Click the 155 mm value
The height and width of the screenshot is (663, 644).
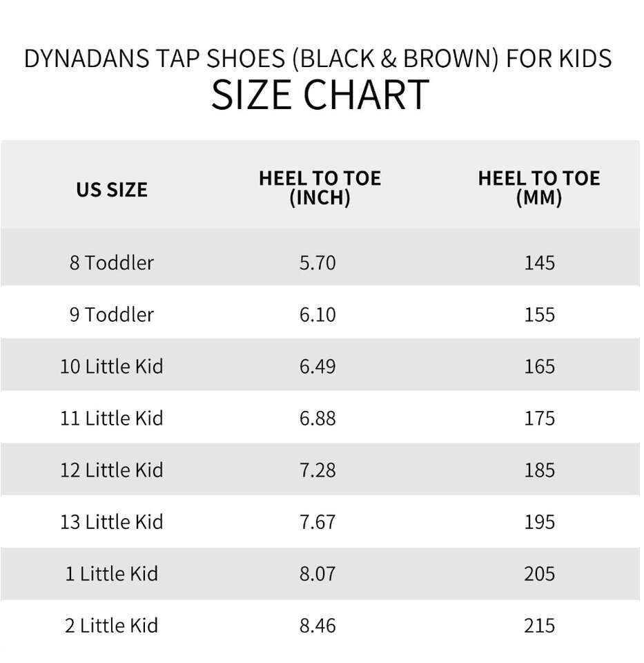coord(539,314)
